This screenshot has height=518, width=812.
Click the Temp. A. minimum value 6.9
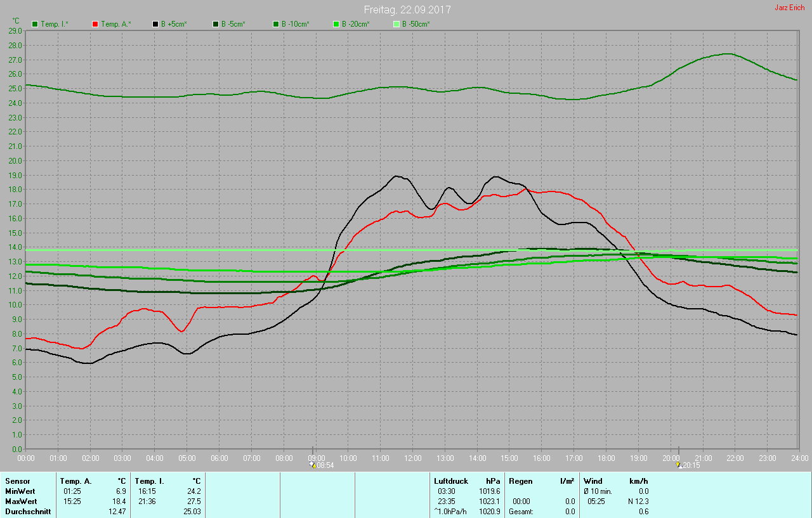click(121, 491)
